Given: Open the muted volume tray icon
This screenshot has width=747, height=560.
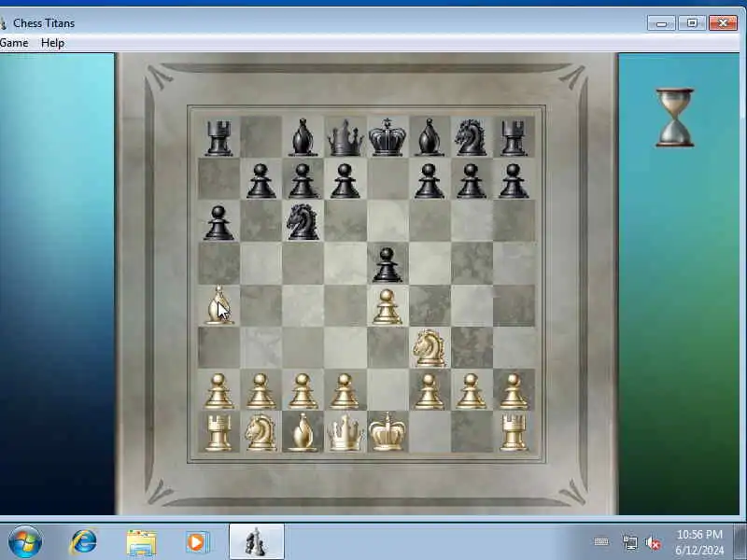Looking at the screenshot, I should pos(653,543).
